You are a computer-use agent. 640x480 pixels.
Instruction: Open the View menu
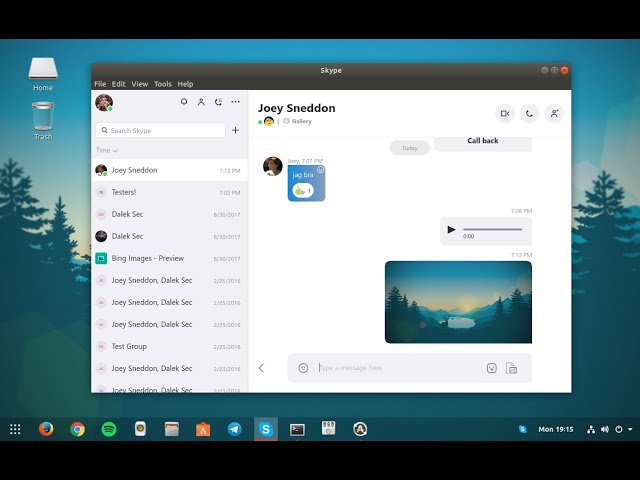coord(140,84)
